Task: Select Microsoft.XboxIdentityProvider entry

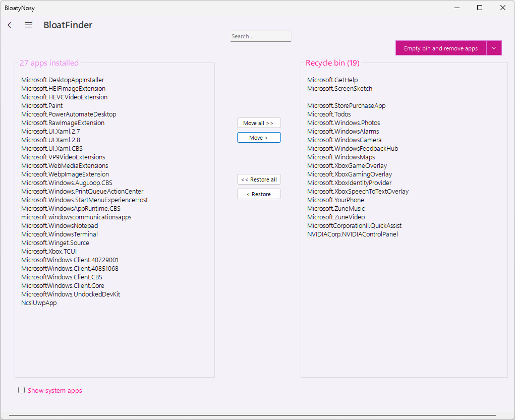Action: (349, 183)
